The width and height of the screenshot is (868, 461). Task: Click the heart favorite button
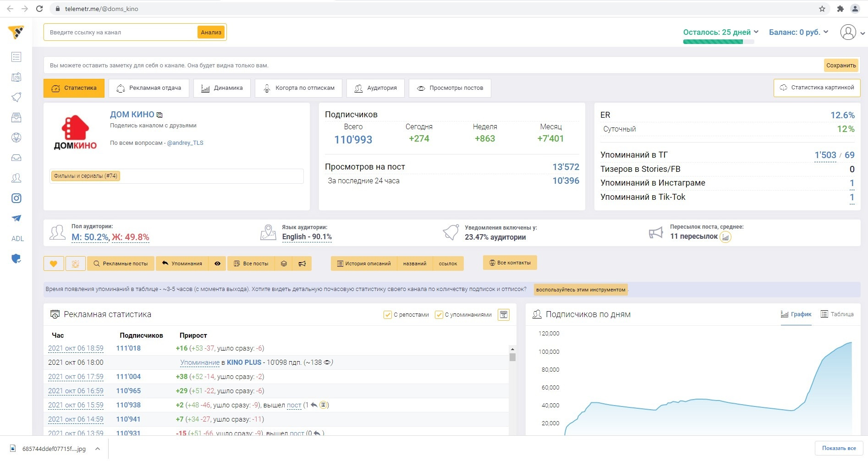coord(54,263)
